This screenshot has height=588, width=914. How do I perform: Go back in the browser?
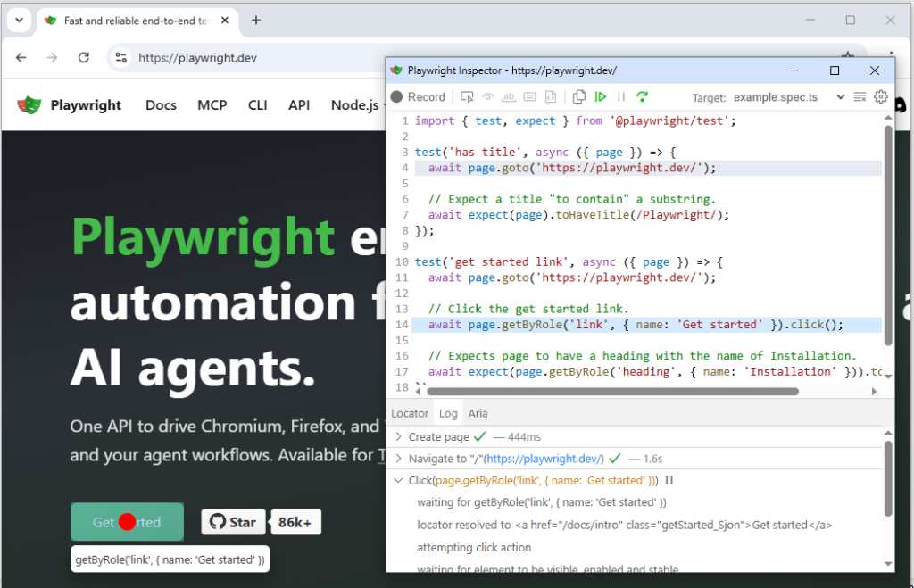tap(21, 58)
